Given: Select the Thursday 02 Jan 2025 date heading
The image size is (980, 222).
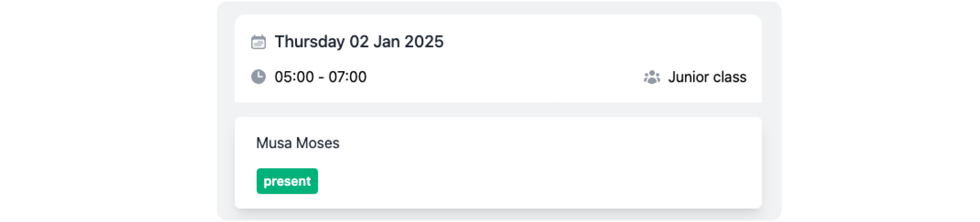Looking at the screenshot, I should coord(359,42).
